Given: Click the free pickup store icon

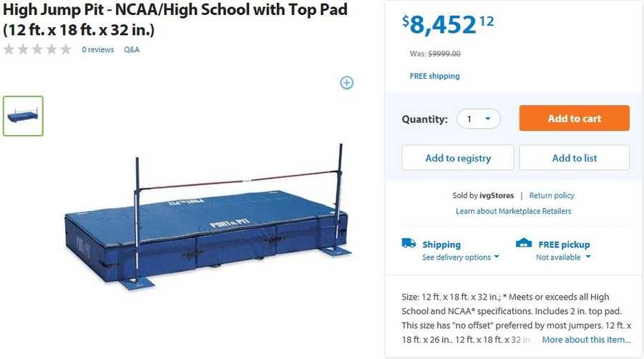Looking at the screenshot, I should coord(524,243).
